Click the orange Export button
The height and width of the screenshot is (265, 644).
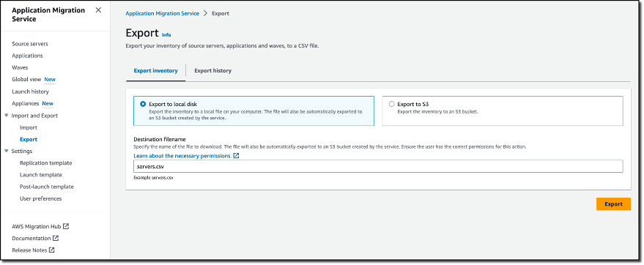click(x=613, y=204)
